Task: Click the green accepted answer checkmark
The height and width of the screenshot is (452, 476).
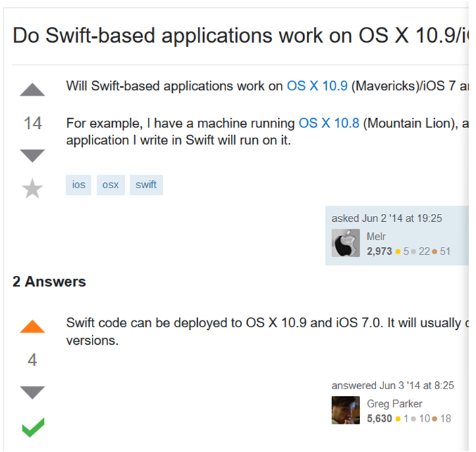Action: pos(32,426)
